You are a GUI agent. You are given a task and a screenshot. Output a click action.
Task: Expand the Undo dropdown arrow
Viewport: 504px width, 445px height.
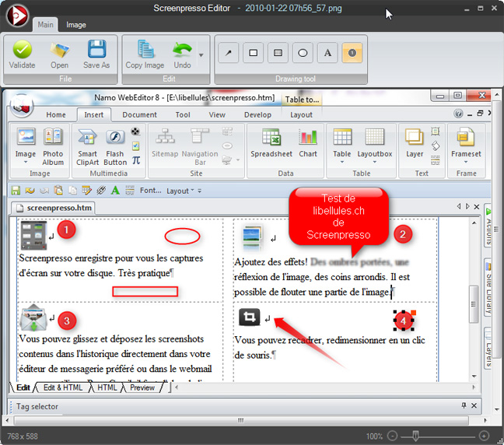click(x=201, y=55)
